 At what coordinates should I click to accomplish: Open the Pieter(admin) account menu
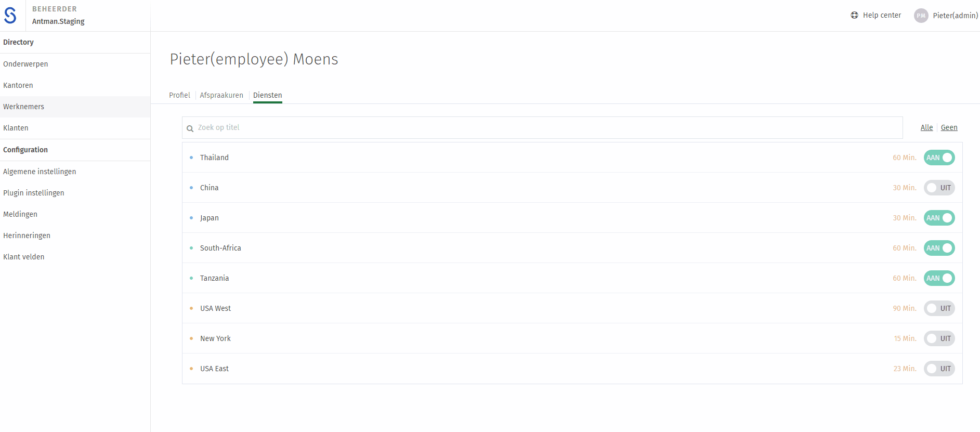coord(955,16)
